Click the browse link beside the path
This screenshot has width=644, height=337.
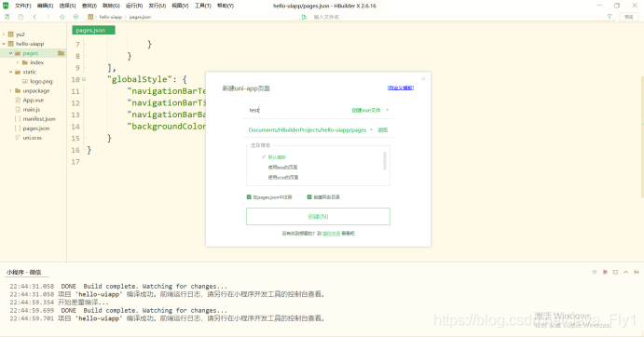tap(382, 130)
